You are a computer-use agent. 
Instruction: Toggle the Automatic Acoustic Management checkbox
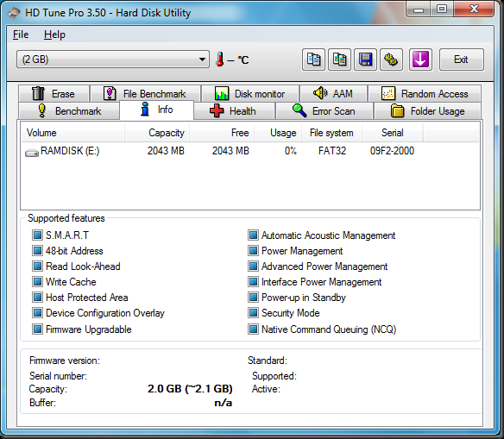pos(253,235)
